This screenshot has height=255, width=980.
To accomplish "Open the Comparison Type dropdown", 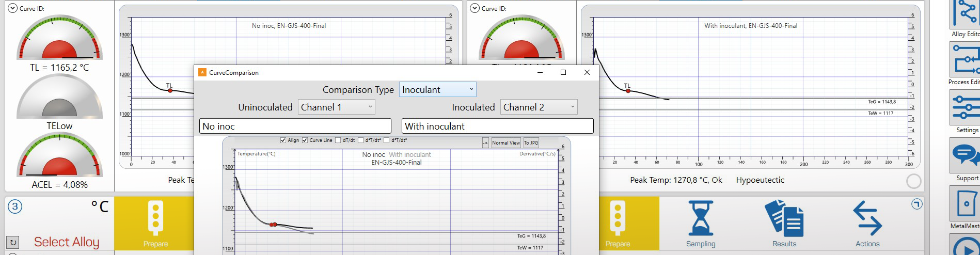I will point(437,90).
